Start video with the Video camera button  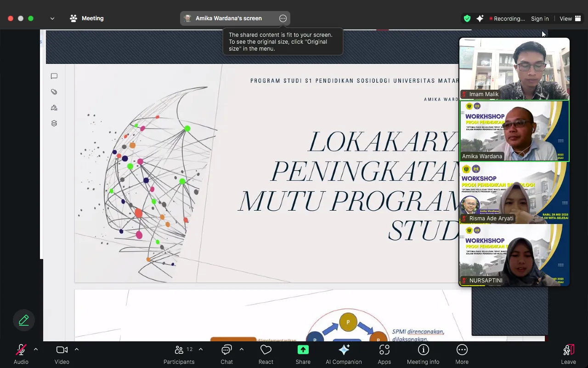point(62,354)
